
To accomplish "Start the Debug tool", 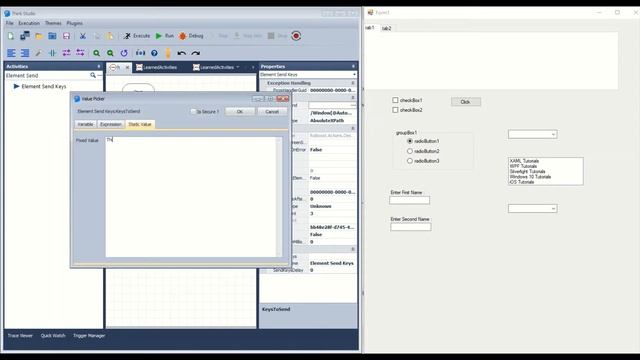I will click(191, 36).
